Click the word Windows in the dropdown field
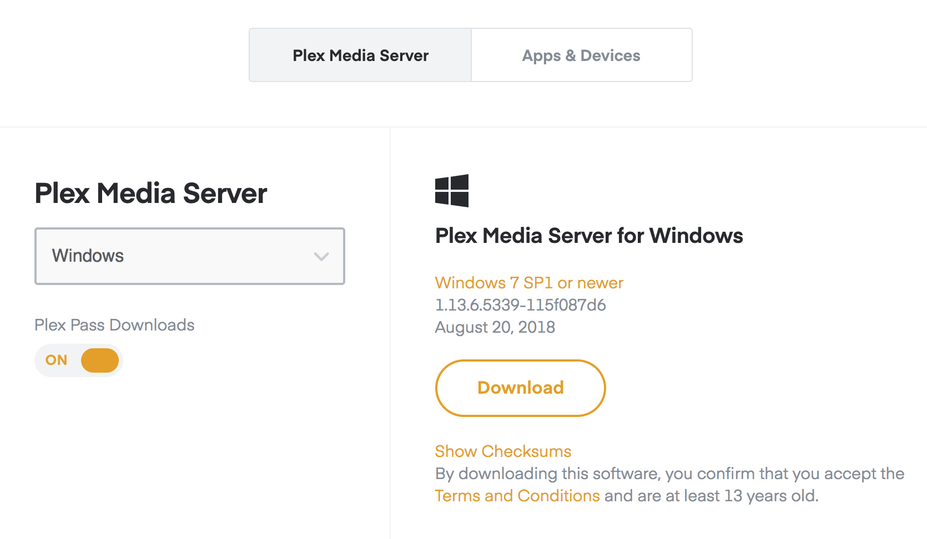Screen dimensions: 927x539 coord(88,256)
